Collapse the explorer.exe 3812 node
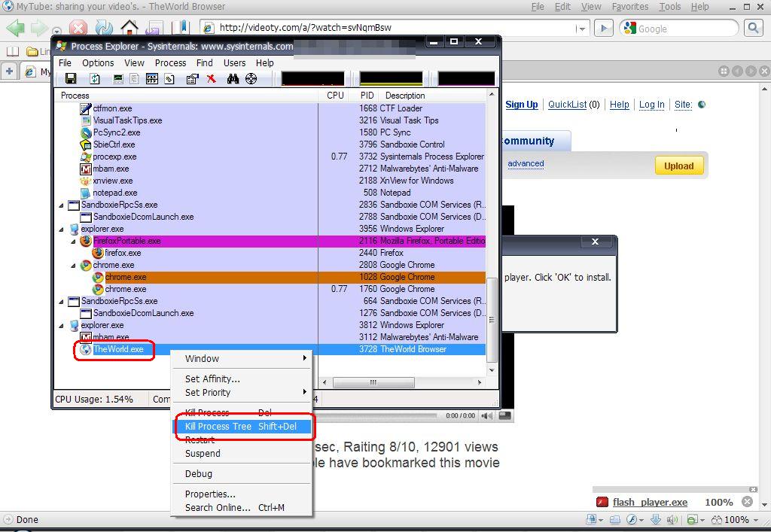This screenshot has width=771, height=532. click(x=61, y=325)
